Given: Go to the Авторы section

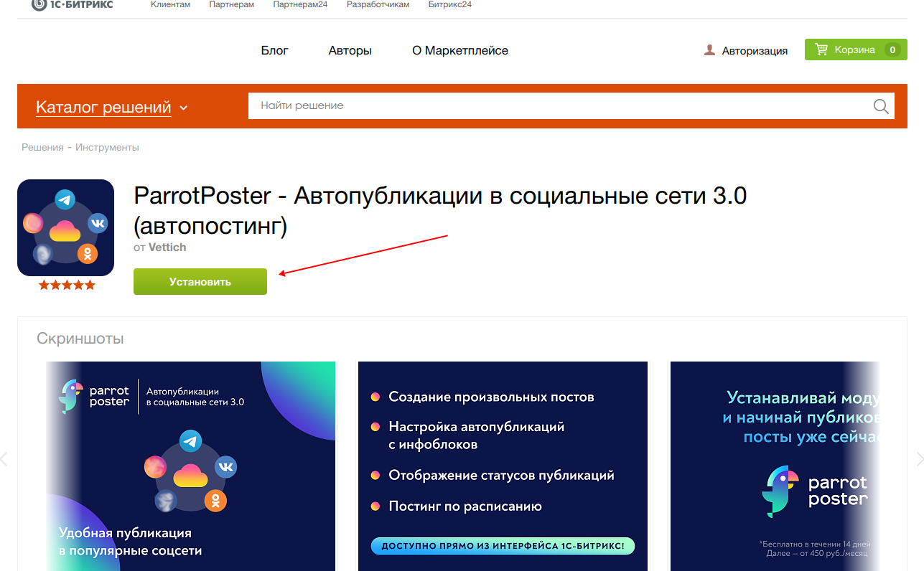Looking at the screenshot, I should coord(350,50).
